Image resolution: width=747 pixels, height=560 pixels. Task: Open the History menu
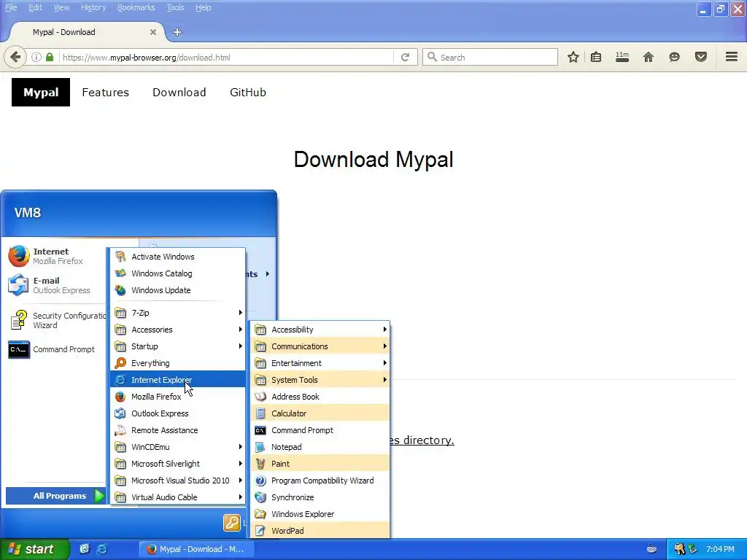[x=93, y=7]
